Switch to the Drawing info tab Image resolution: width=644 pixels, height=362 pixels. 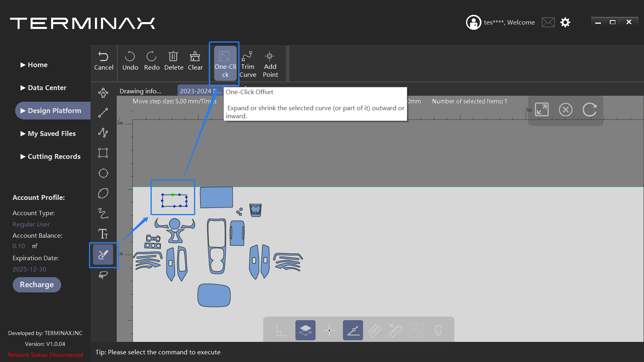[140, 91]
